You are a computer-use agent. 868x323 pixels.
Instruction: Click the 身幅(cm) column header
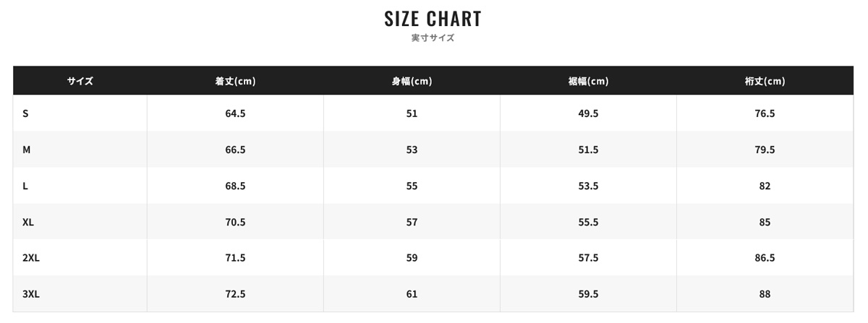(x=412, y=81)
